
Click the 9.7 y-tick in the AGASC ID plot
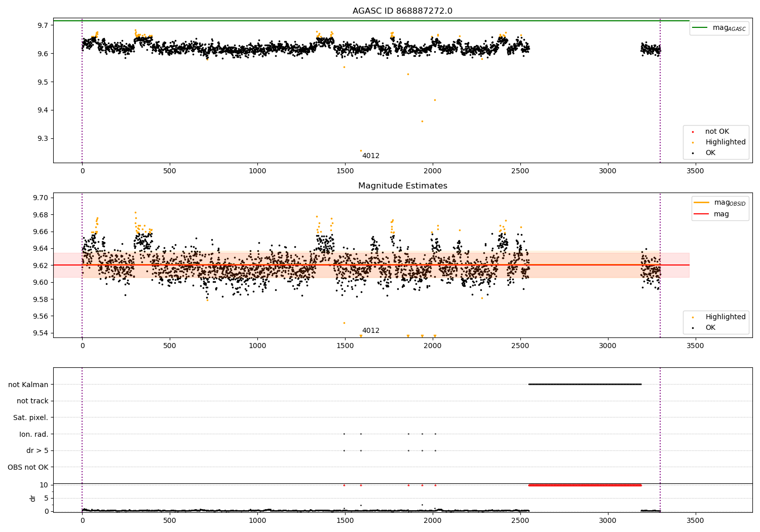point(43,25)
